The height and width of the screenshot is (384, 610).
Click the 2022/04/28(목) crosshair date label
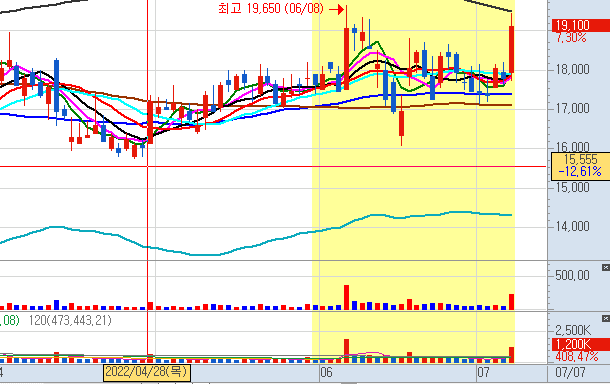pyautogui.click(x=147, y=372)
